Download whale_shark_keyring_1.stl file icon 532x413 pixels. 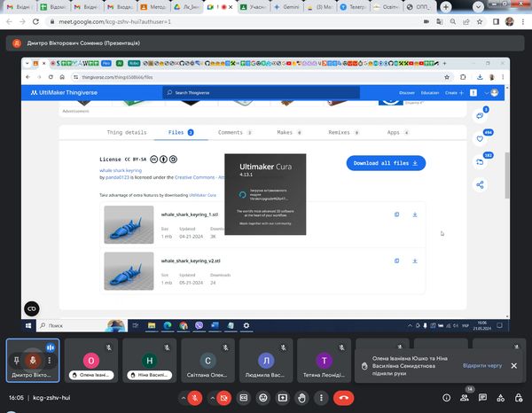[415, 214]
